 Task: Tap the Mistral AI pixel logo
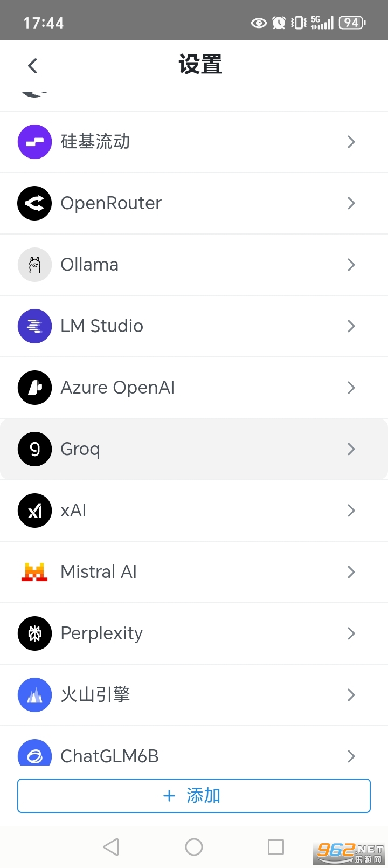click(34, 572)
